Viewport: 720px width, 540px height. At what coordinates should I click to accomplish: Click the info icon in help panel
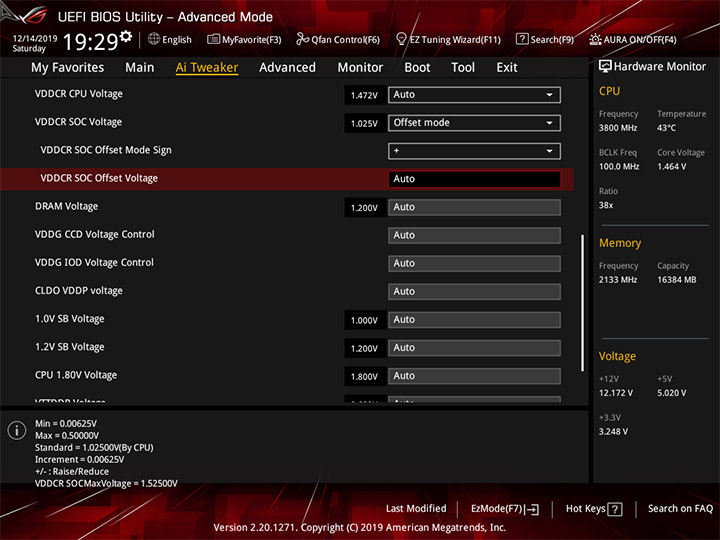(x=17, y=430)
